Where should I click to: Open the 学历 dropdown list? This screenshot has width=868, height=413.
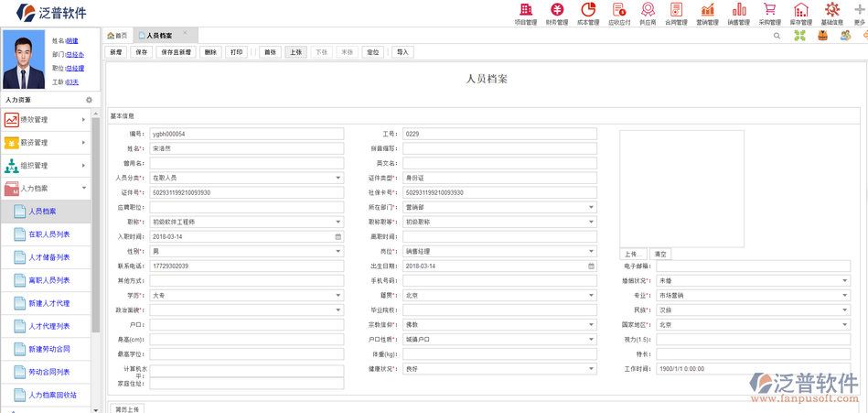[338, 296]
